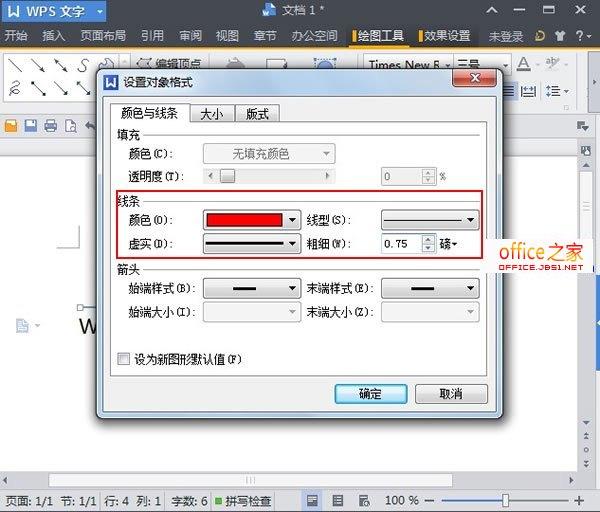This screenshot has height=512, width=600.
Task: Expand the line color dropdown arrow
Action: tap(293, 220)
